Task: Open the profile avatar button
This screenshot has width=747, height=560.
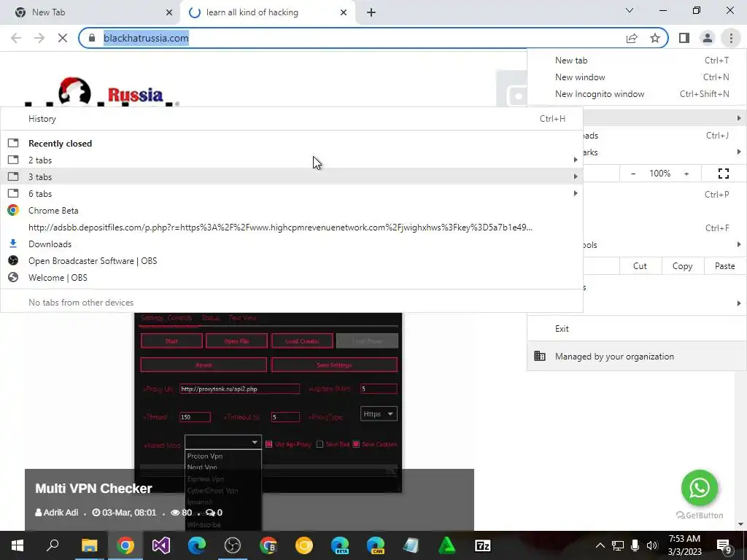Action: 708,38
